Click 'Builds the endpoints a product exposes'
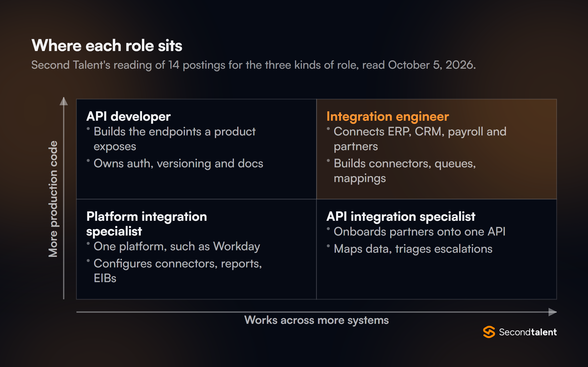 click(x=174, y=139)
